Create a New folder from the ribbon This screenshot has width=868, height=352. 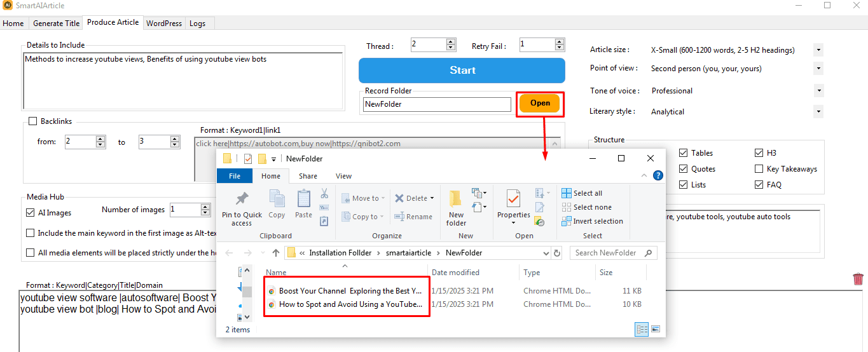click(x=456, y=208)
